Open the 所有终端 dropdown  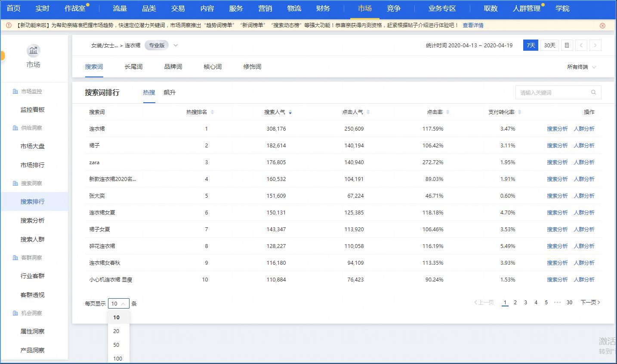click(x=581, y=67)
